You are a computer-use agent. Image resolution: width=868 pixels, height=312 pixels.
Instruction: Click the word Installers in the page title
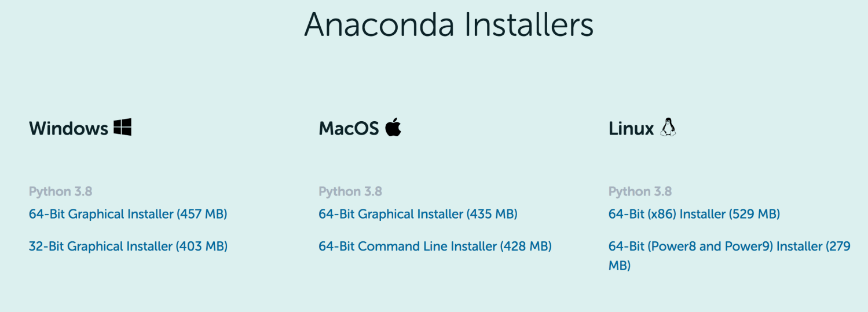coord(523,24)
